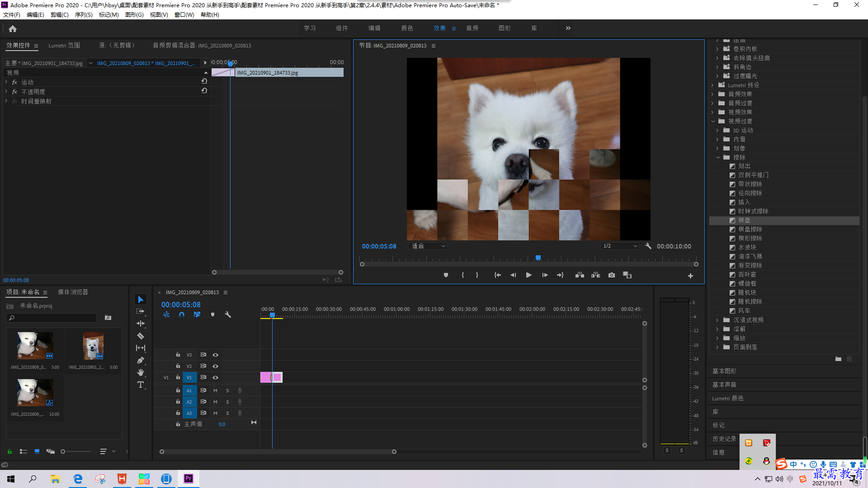
Task: Add marker in Program monitor
Action: (x=446, y=275)
